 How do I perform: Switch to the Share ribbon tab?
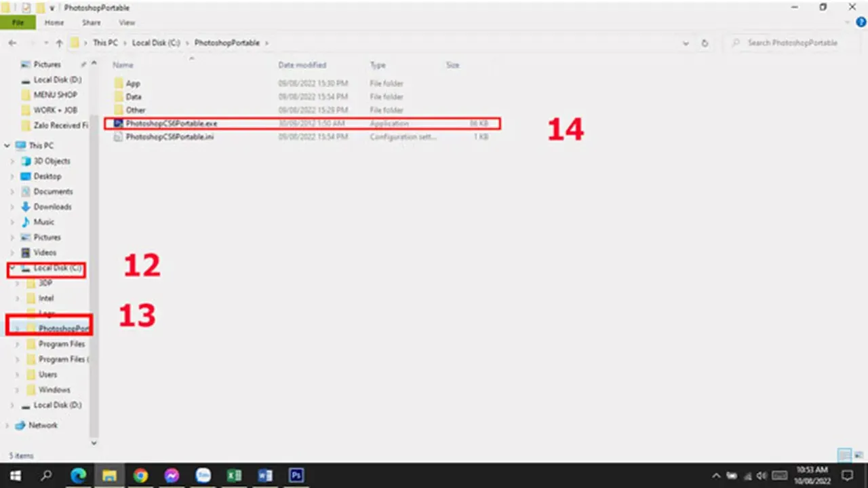pyautogui.click(x=91, y=22)
